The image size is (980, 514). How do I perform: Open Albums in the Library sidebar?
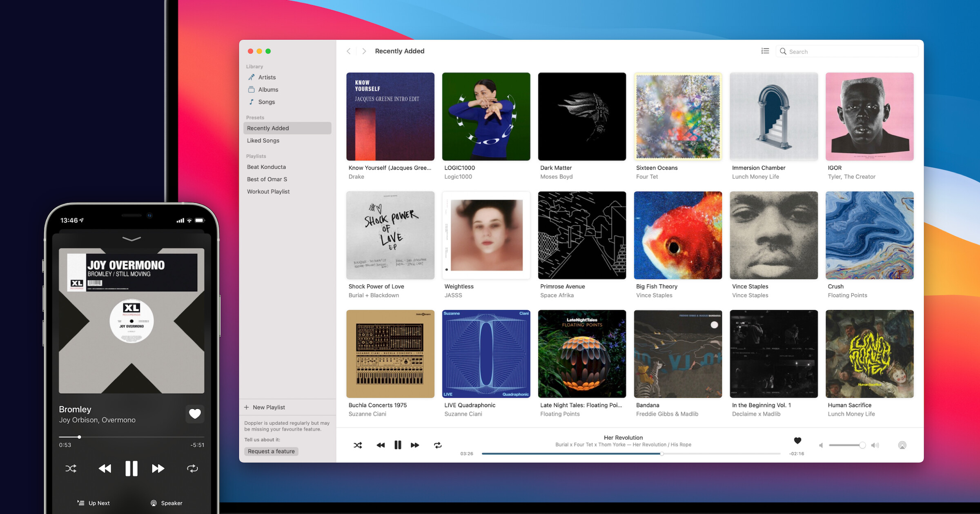[268, 89]
